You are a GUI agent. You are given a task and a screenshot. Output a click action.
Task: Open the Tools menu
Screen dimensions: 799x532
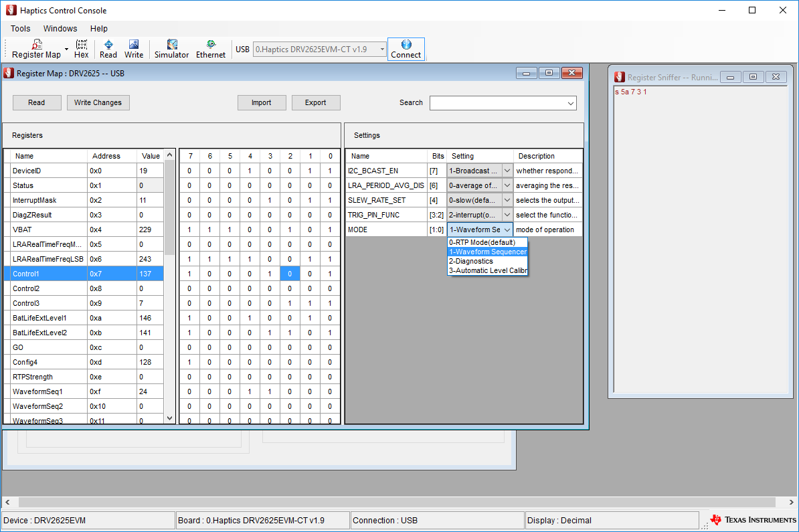tap(20, 29)
